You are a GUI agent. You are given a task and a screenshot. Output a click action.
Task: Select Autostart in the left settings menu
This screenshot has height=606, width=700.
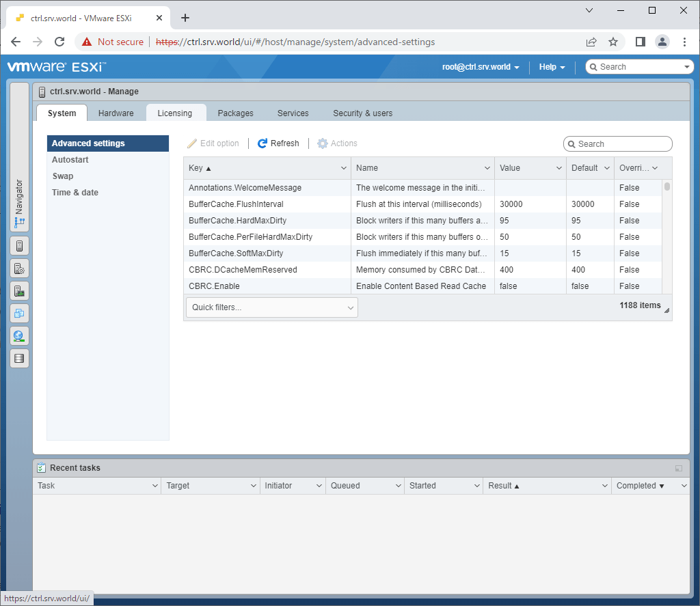point(68,160)
